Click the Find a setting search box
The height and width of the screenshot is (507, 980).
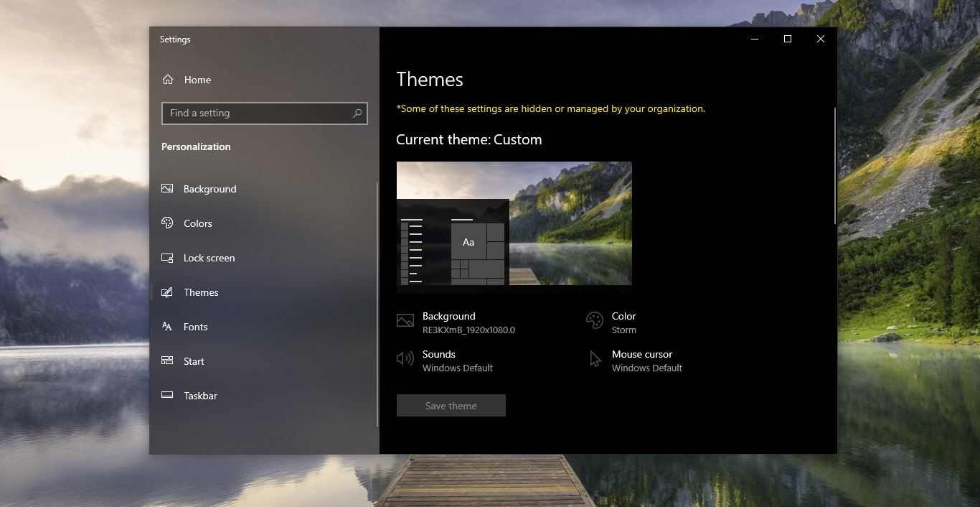point(258,113)
